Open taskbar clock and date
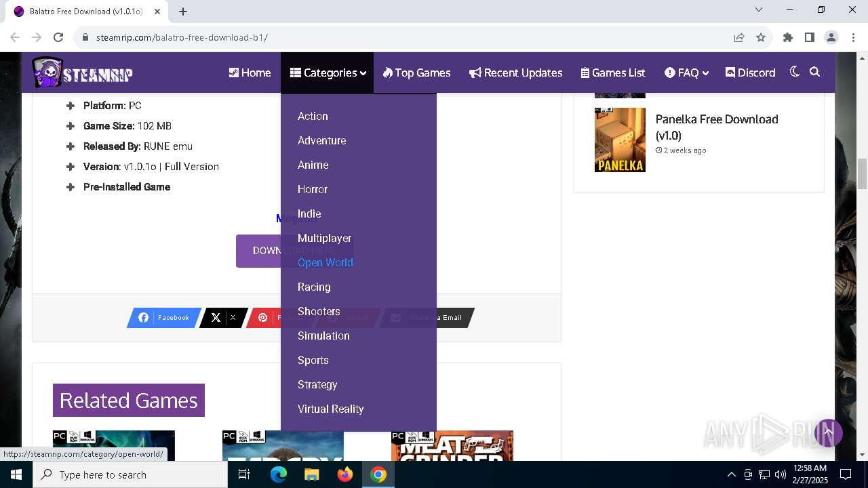The height and width of the screenshot is (488, 868). [x=809, y=474]
